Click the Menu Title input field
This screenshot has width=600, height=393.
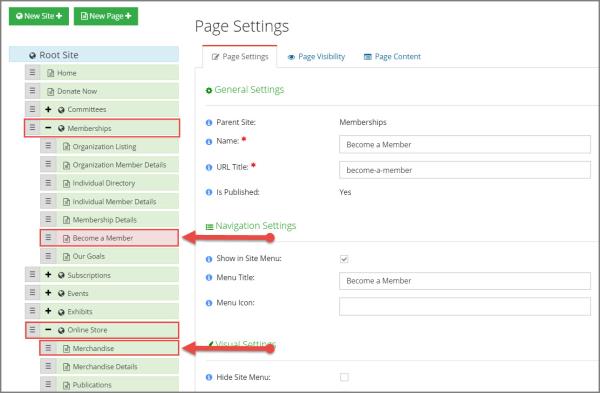(x=465, y=281)
